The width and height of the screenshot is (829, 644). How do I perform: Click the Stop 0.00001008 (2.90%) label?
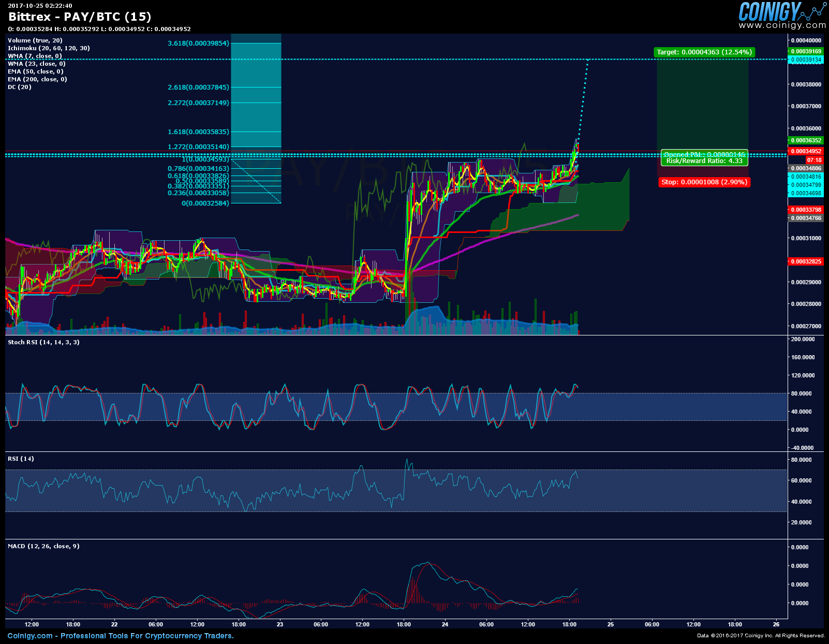pyautogui.click(x=704, y=182)
